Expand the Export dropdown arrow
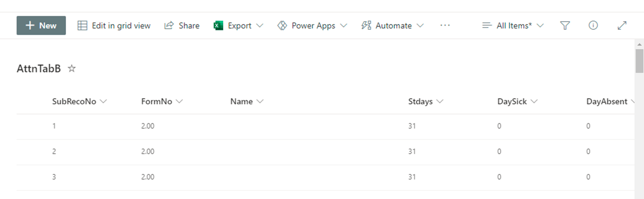The image size is (644, 199). 259,25
